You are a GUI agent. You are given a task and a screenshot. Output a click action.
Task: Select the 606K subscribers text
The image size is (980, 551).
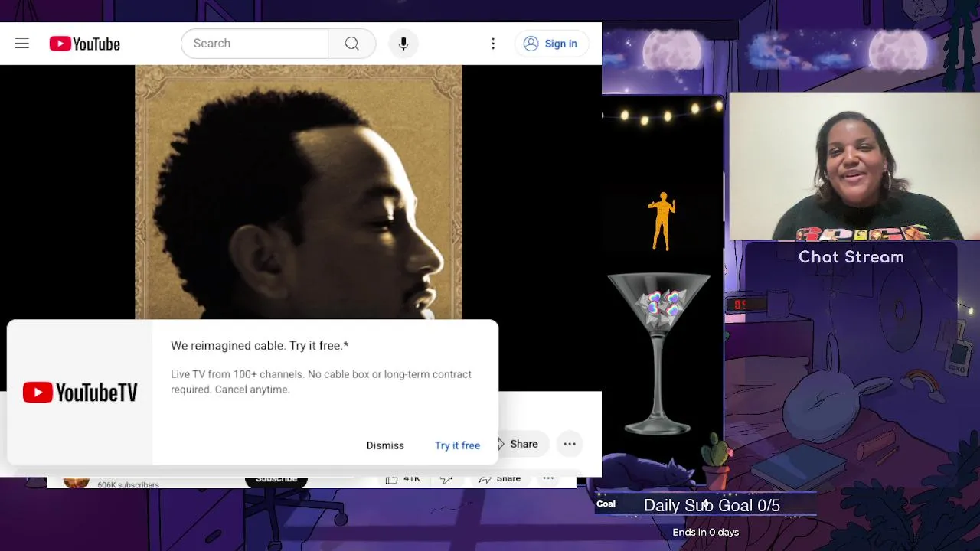[x=128, y=484]
